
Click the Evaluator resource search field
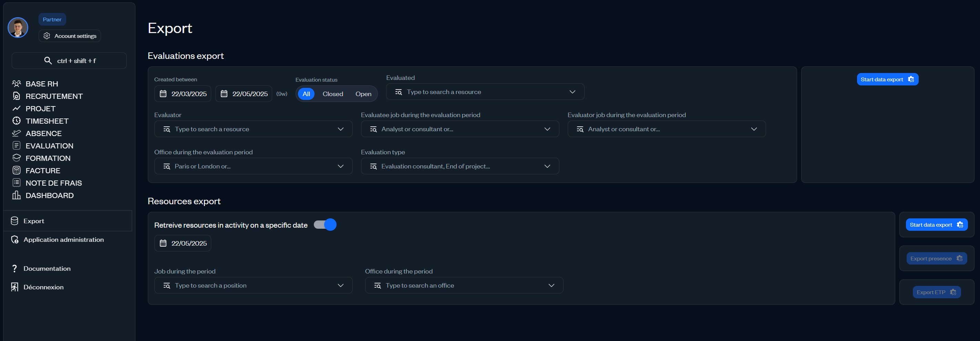(x=253, y=128)
